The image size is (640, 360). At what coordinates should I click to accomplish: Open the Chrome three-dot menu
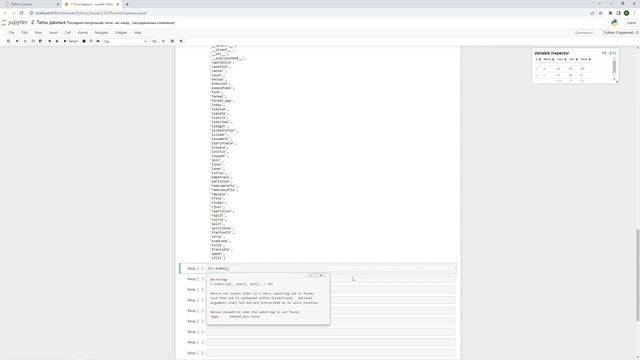(x=634, y=13)
